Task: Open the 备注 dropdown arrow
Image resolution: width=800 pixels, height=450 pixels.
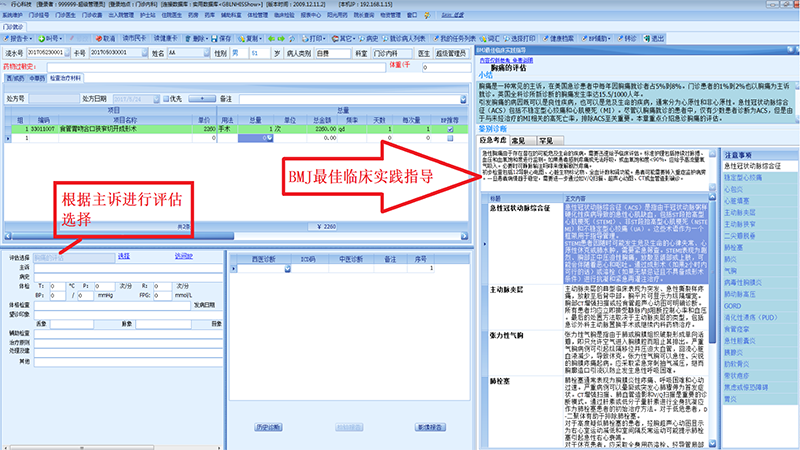Action: click(x=463, y=99)
